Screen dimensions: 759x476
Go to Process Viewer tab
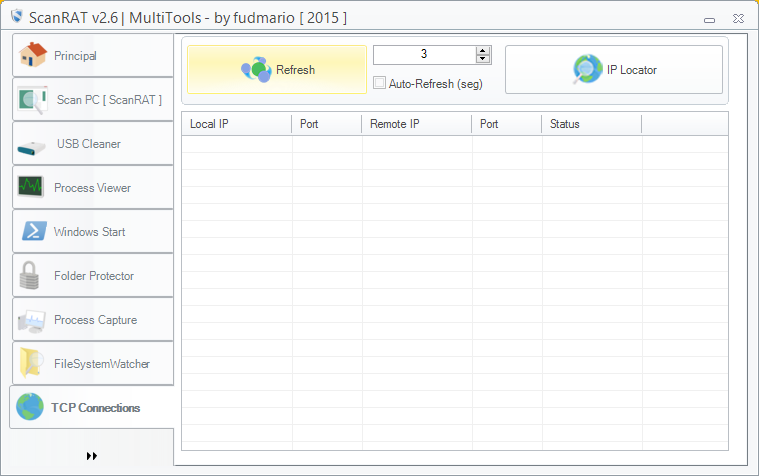pyautogui.click(x=92, y=188)
